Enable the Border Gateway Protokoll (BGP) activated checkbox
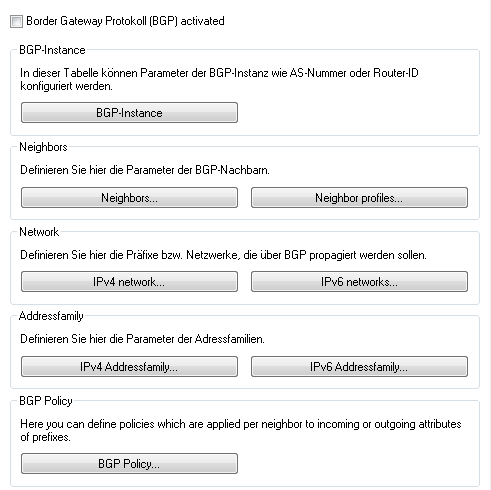The image size is (491, 490). (16, 21)
